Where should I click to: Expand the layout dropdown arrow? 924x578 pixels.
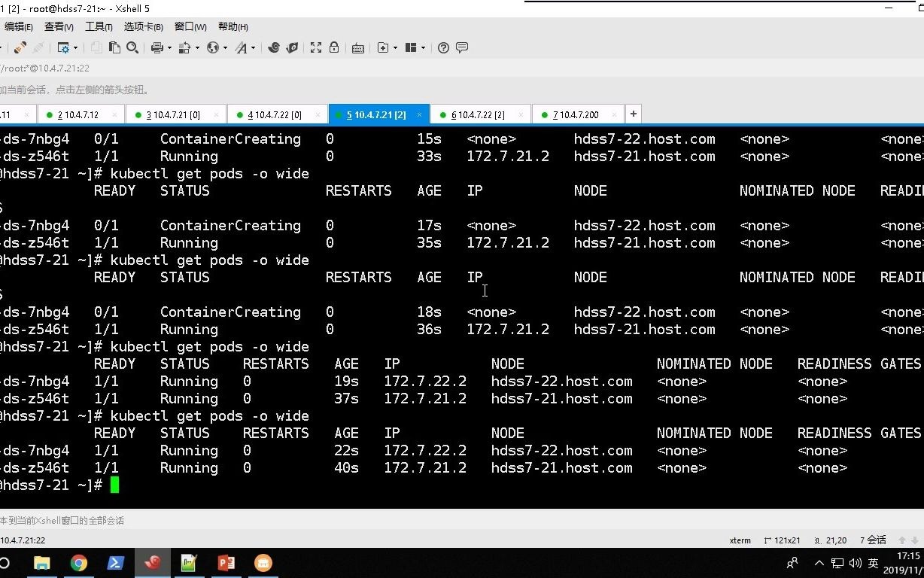[x=423, y=48]
